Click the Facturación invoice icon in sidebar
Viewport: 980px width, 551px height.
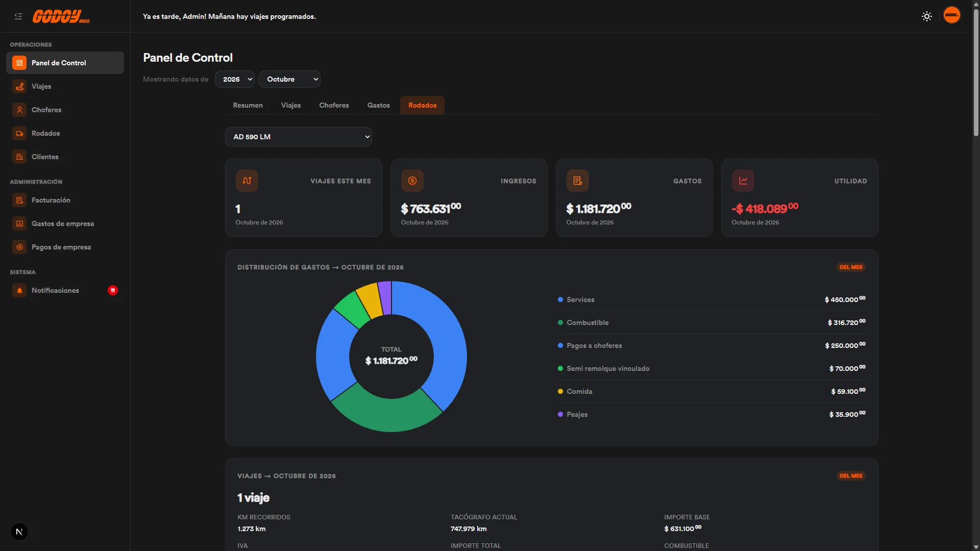[19, 200]
